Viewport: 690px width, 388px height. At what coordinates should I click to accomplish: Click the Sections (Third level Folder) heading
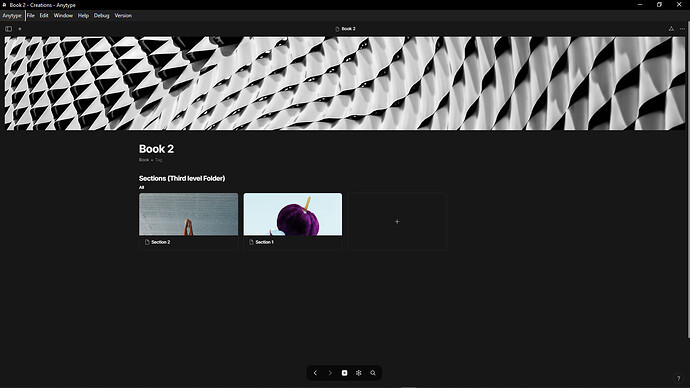[182, 178]
